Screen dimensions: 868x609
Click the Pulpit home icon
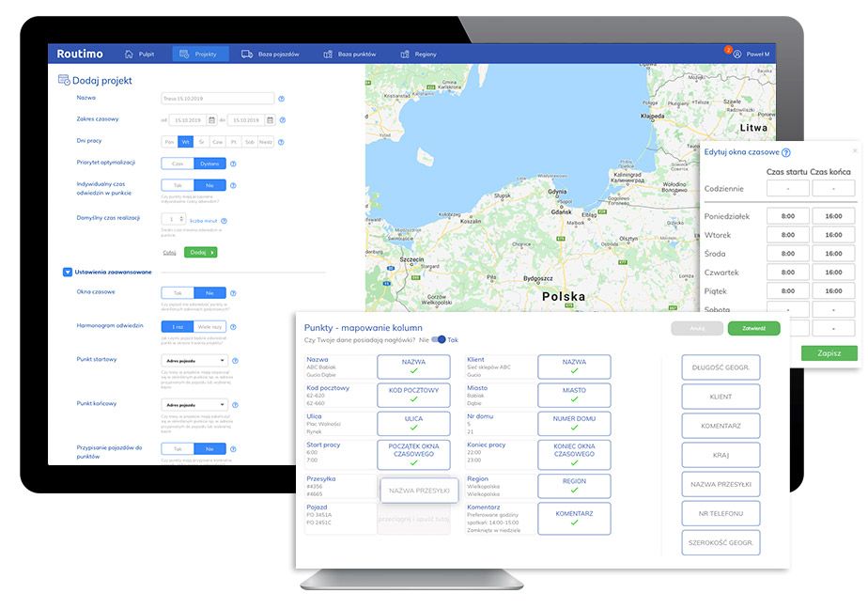129,55
